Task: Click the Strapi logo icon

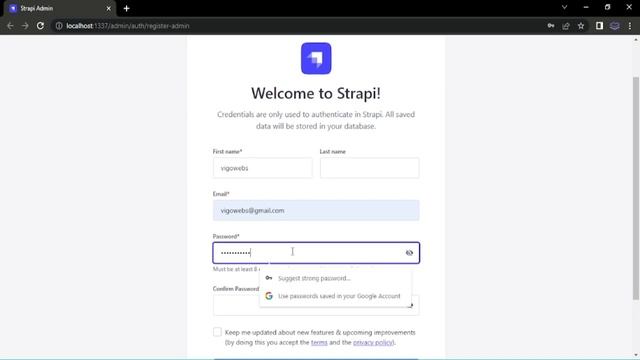Action: [316, 58]
